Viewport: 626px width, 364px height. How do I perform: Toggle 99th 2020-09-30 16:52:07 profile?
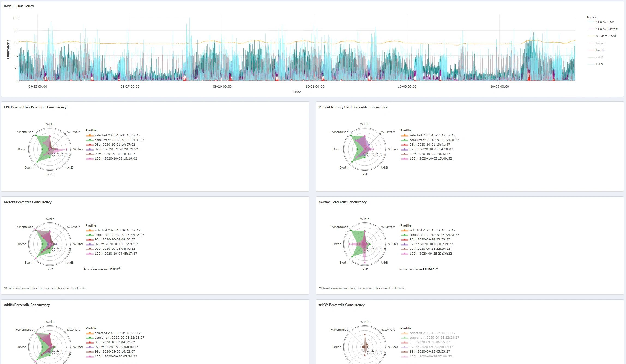(x=111, y=351)
